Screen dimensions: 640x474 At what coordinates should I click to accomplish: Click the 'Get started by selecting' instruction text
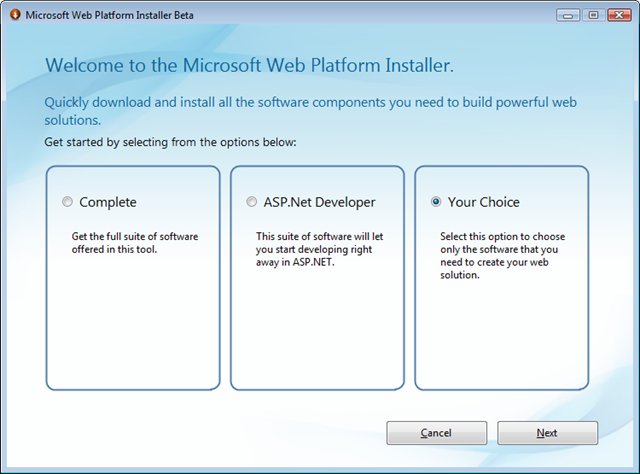click(x=170, y=142)
